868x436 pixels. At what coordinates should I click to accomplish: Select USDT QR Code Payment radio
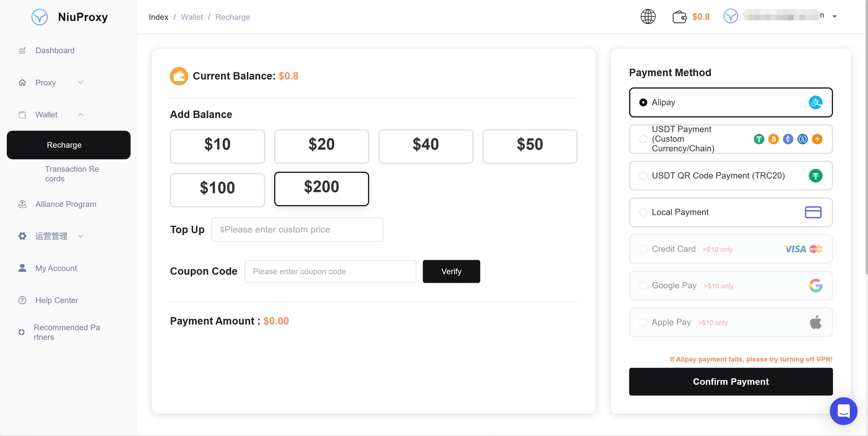(643, 175)
